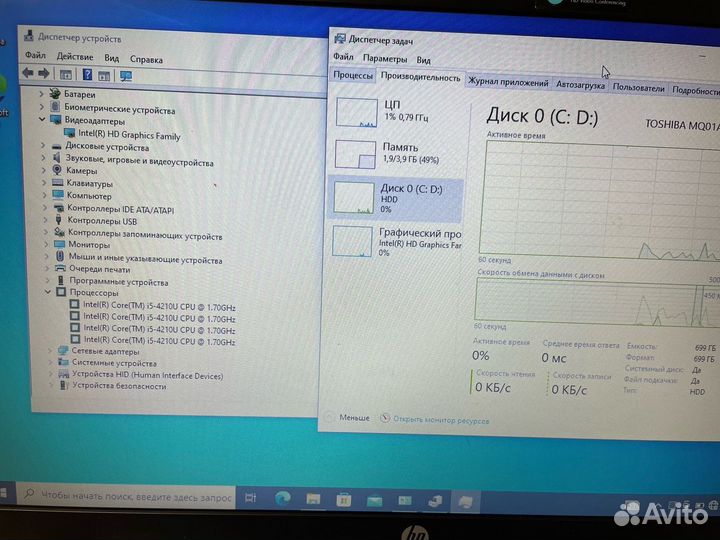Image resolution: width=720 pixels, height=540 pixels.
Task: Open the Вид menu in Task Manager
Action: [x=423, y=60]
